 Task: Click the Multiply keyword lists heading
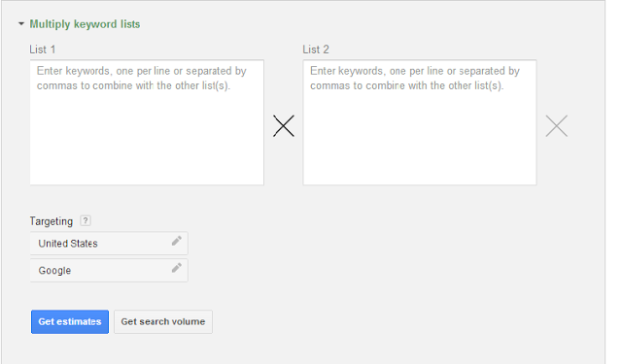[x=85, y=24]
